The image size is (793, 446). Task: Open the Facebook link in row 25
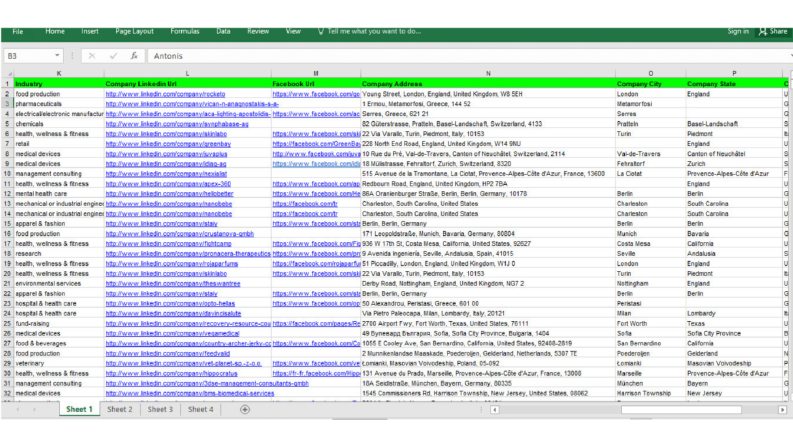316,324
